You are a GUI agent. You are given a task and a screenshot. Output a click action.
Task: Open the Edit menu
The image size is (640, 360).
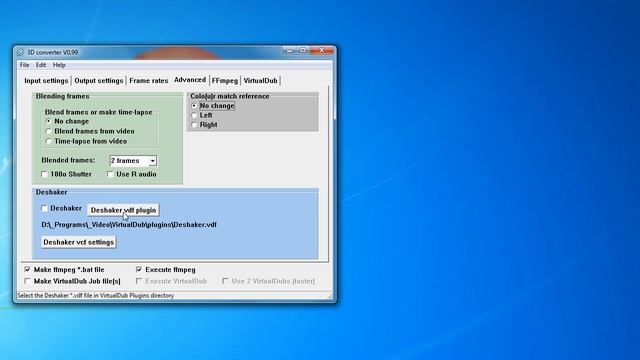(x=41, y=65)
